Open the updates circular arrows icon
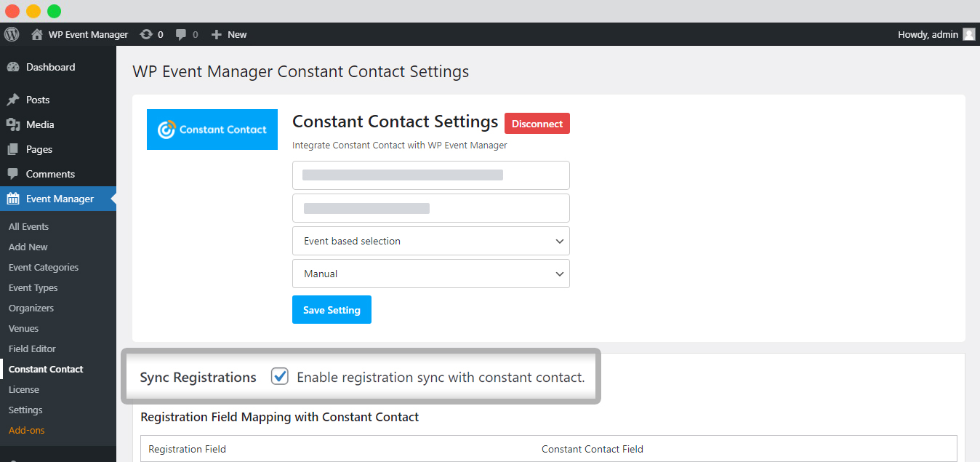Screen dimensions: 980x462 146,34
